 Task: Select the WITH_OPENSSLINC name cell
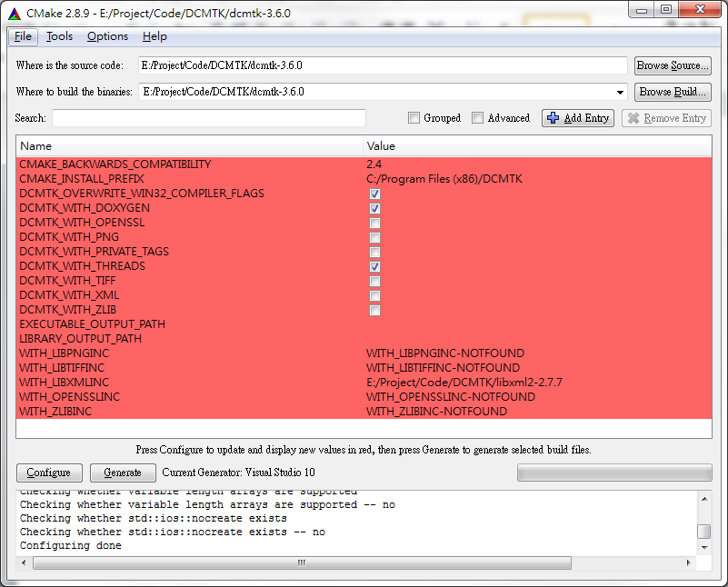(70, 397)
